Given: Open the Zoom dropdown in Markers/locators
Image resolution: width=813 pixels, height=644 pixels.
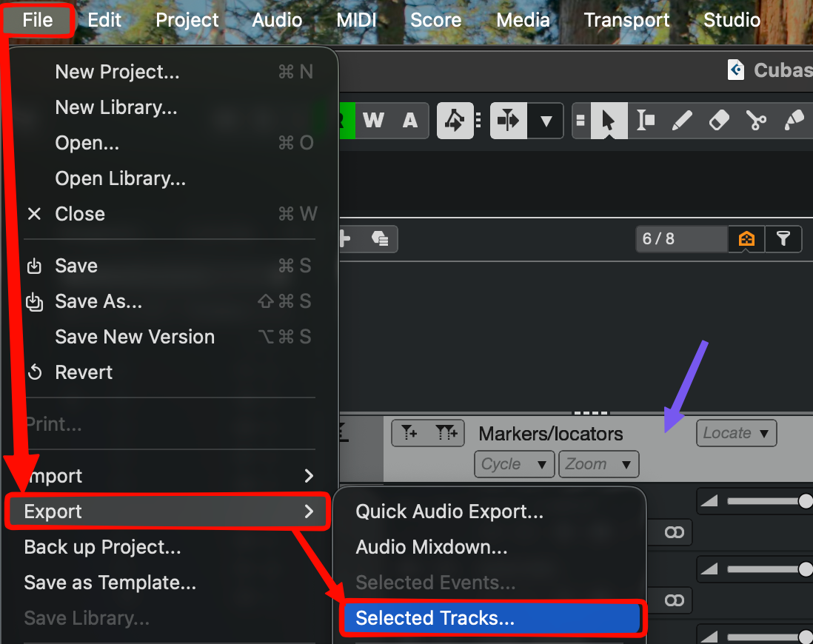Looking at the screenshot, I should click(599, 463).
